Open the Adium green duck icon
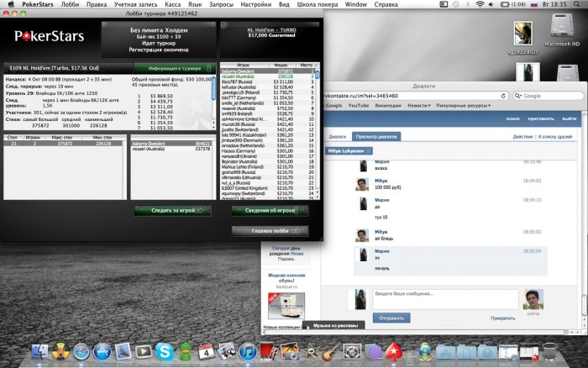This screenshot has width=588, height=368. tap(186, 351)
